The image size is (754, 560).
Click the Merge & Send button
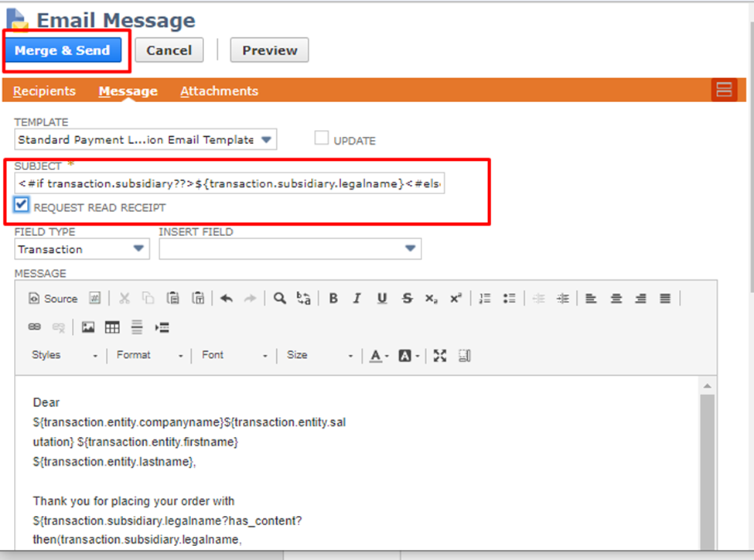[x=63, y=50]
